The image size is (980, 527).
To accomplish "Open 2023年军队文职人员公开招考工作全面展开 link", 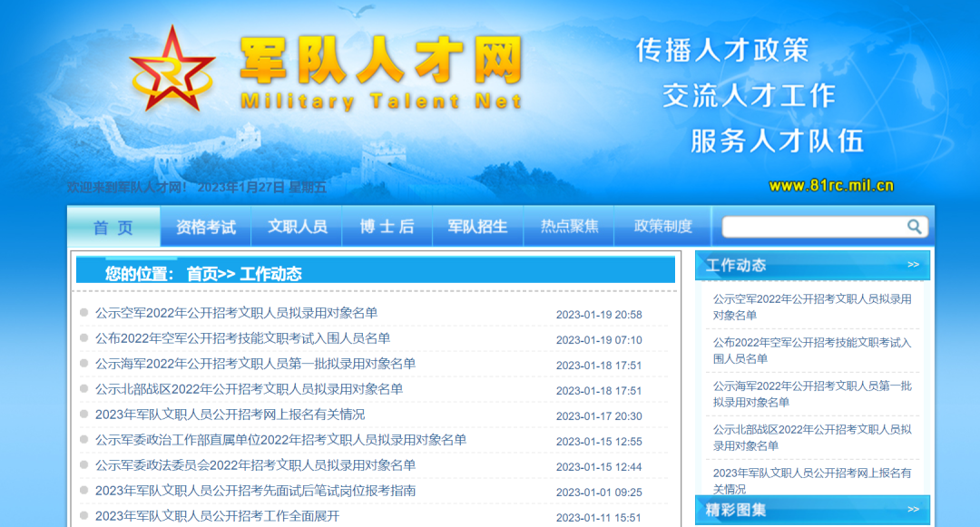I will tap(218, 516).
